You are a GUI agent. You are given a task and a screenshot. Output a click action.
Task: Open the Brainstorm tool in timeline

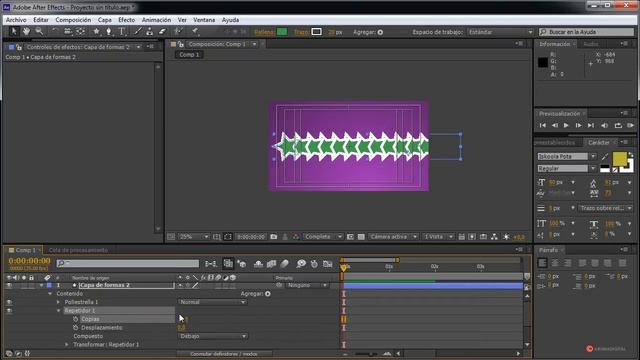tap(301, 264)
